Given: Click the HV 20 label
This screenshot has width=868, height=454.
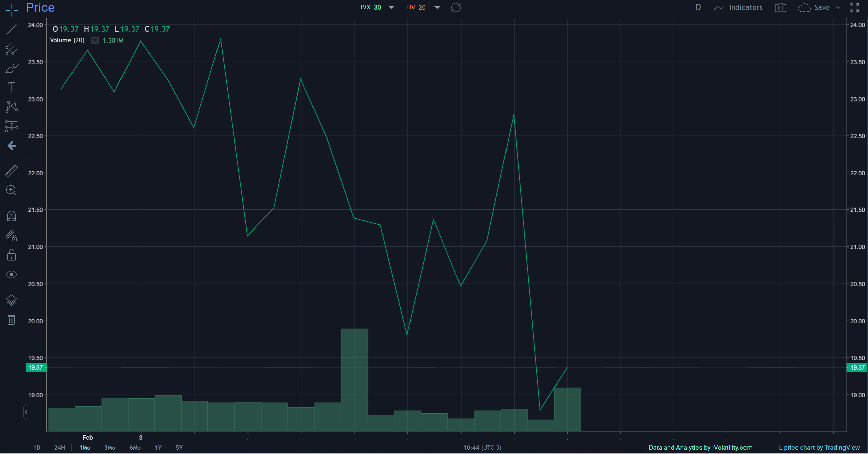Looking at the screenshot, I should (416, 7).
